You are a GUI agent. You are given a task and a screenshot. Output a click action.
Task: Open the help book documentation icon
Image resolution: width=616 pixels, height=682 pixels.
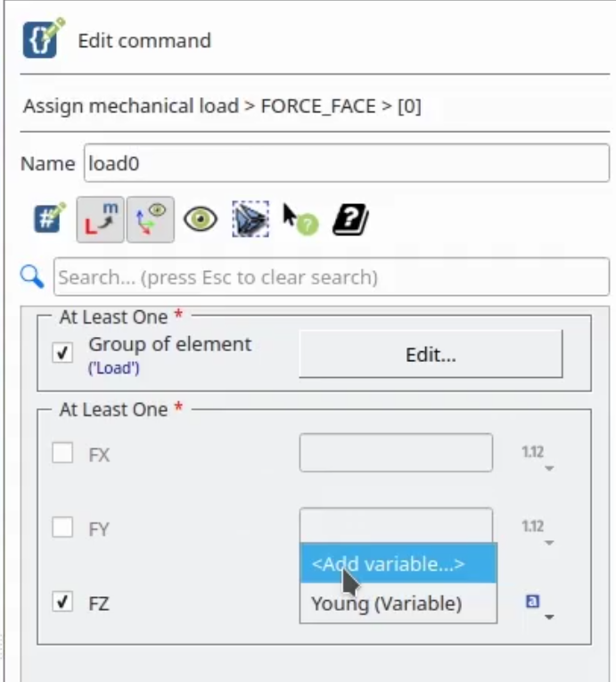[350, 219]
